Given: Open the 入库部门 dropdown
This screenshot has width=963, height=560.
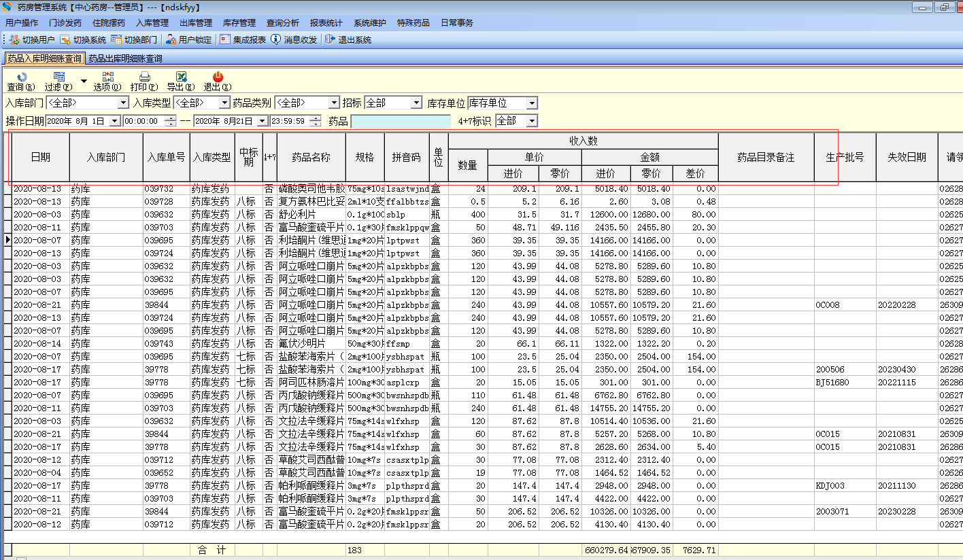Looking at the screenshot, I should pos(123,103).
